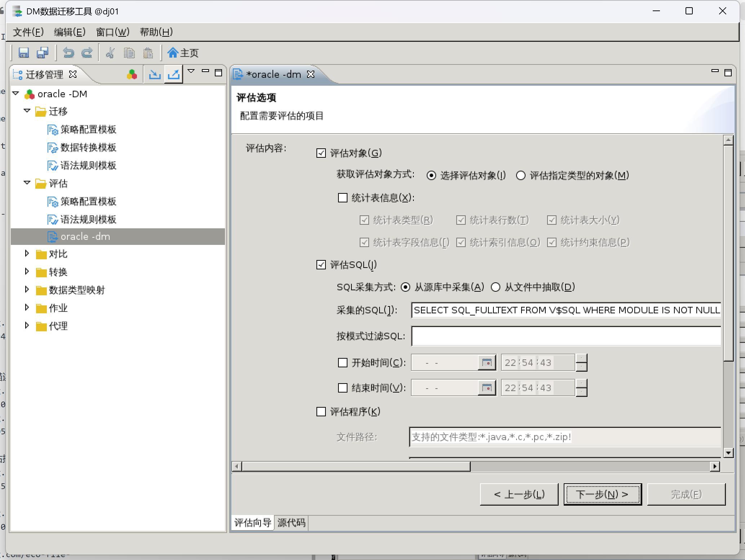Collapse the 迁移 folder in tree
The height and width of the screenshot is (560, 745).
pos(27,111)
